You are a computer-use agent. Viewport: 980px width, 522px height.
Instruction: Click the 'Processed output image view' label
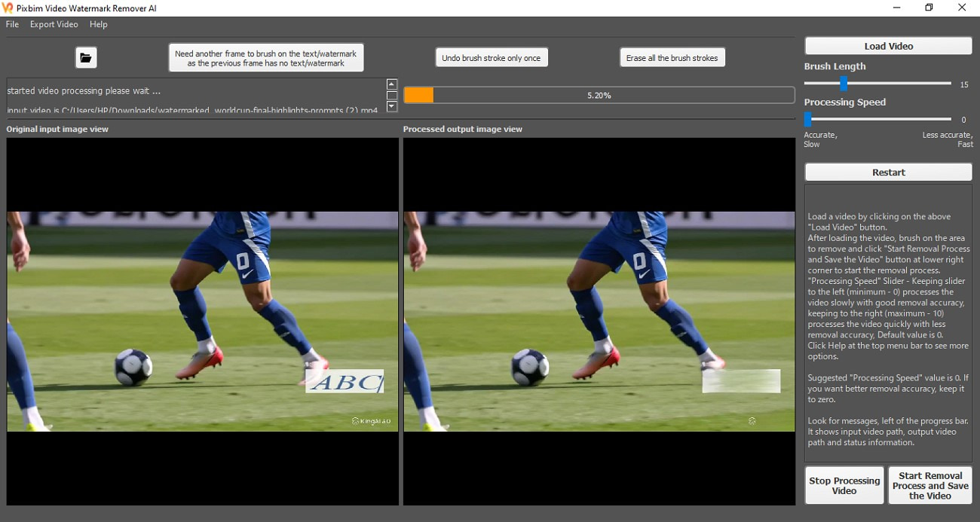point(463,129)
